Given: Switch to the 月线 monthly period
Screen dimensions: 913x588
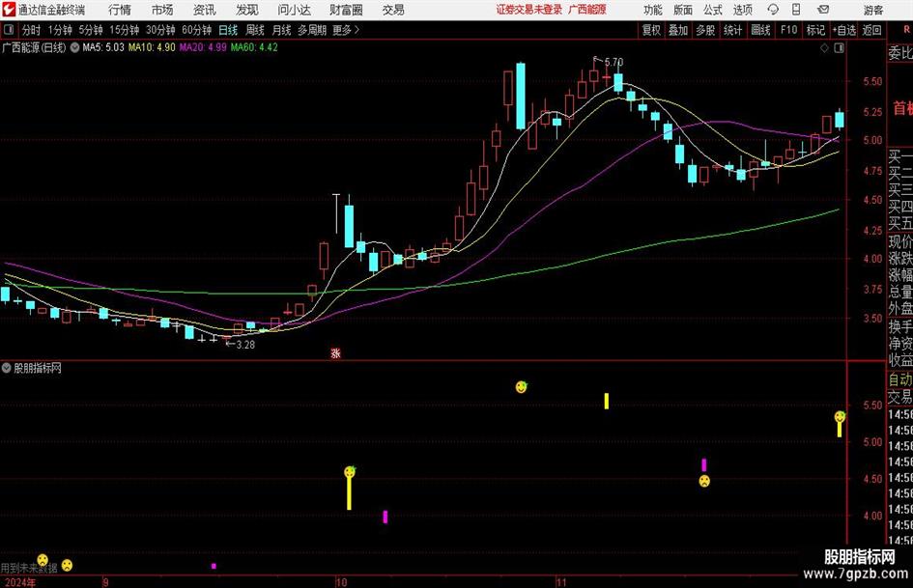Looking at the screenshot, I should tap(282, 30).
